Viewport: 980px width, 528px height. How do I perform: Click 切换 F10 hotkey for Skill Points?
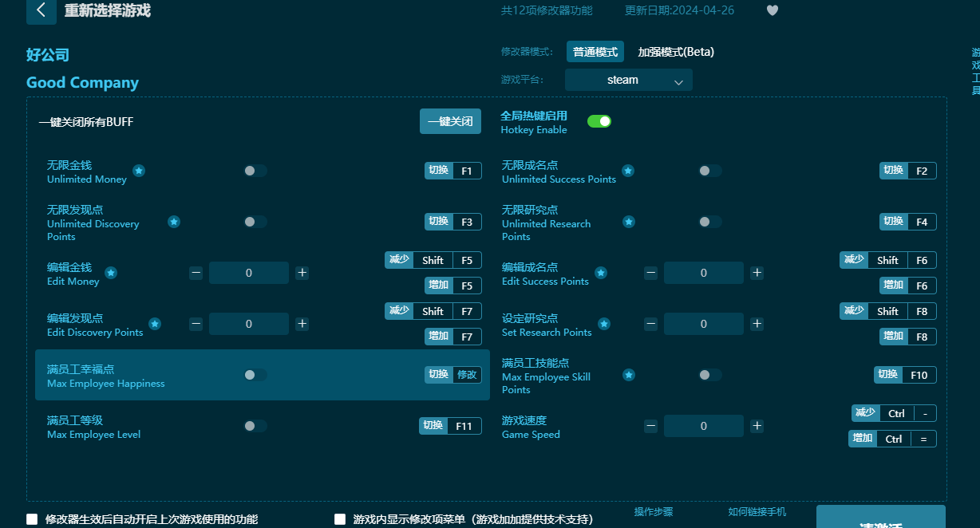click(905, 375)
